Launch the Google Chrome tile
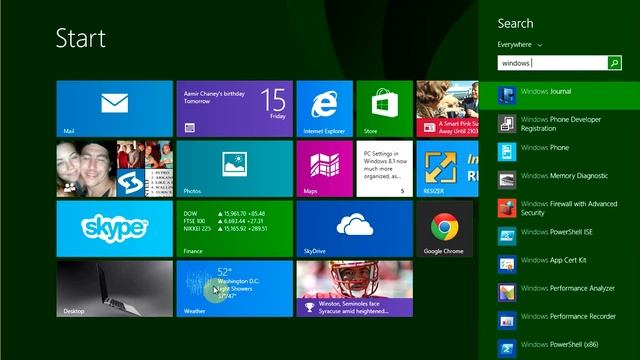This screenshot has height=360, width=640. 444,229
